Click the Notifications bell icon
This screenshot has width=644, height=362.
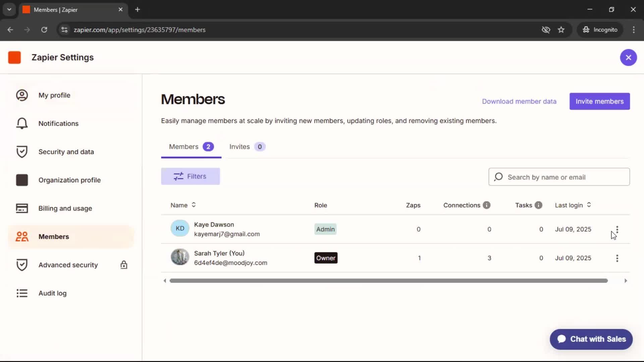pos(22,123)
